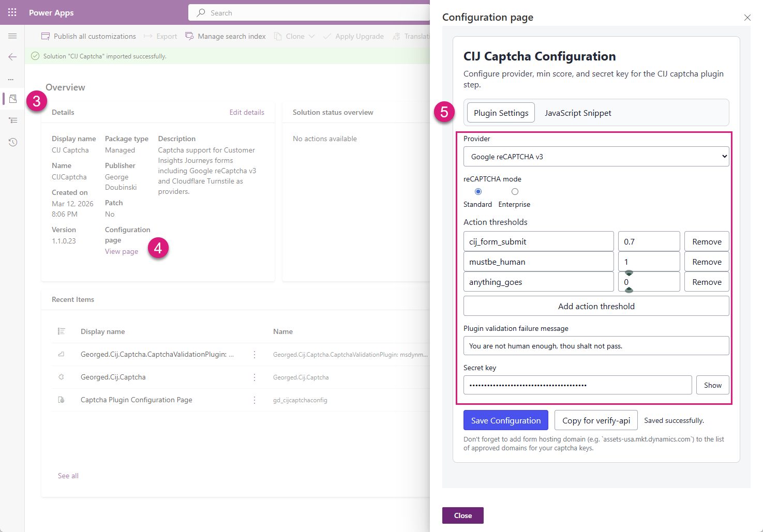Open the Power Apps app launcher waffle
763x532 pixels.
12,12
